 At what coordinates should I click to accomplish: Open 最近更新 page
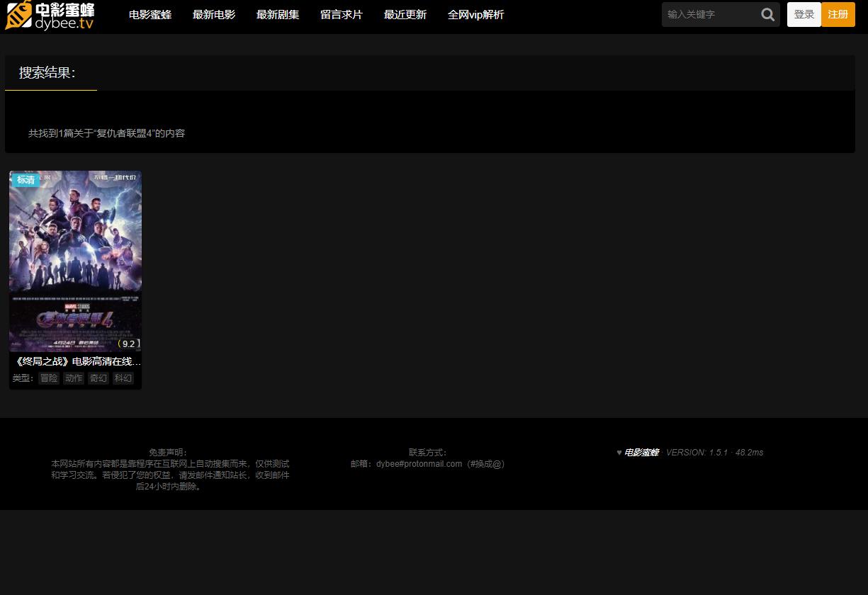pyautogui.click(x=405, y=15)
